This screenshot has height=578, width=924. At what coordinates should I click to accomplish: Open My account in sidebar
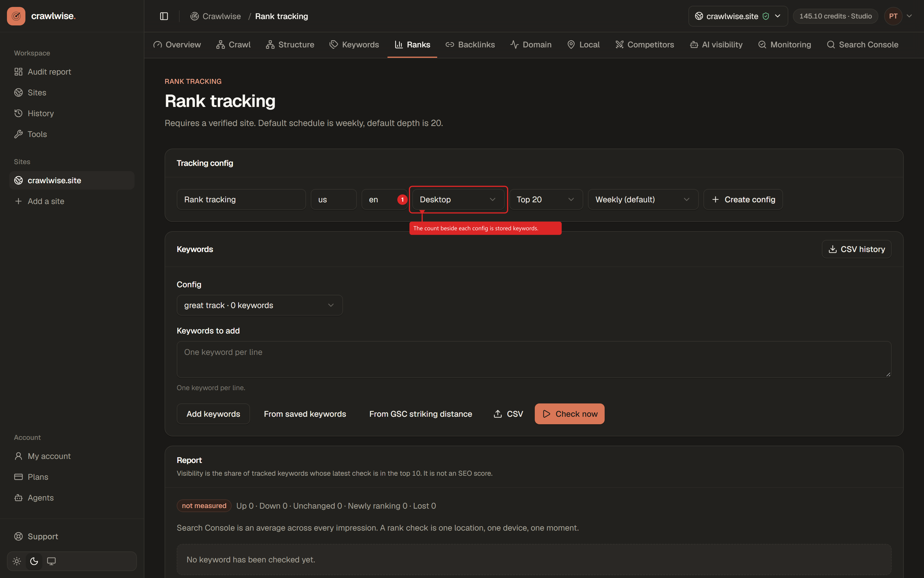tap(72, 456)
